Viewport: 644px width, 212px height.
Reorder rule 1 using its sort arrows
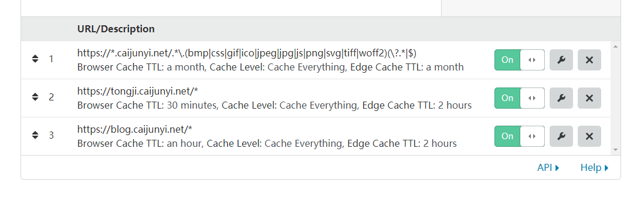click(35, 59)
